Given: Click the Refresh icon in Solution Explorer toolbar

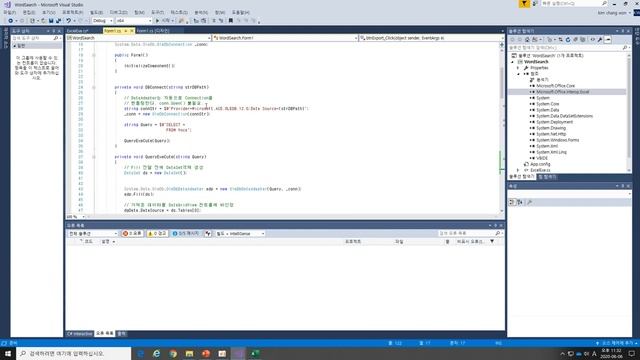Looking at the screenshot, I should [568, 40].
